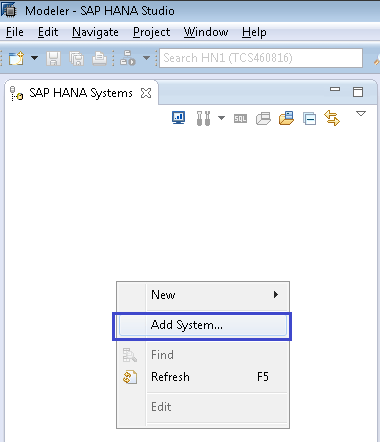Open the Project menu
Viewport: 380px width, 442px height.
click(x=152, y=32)
